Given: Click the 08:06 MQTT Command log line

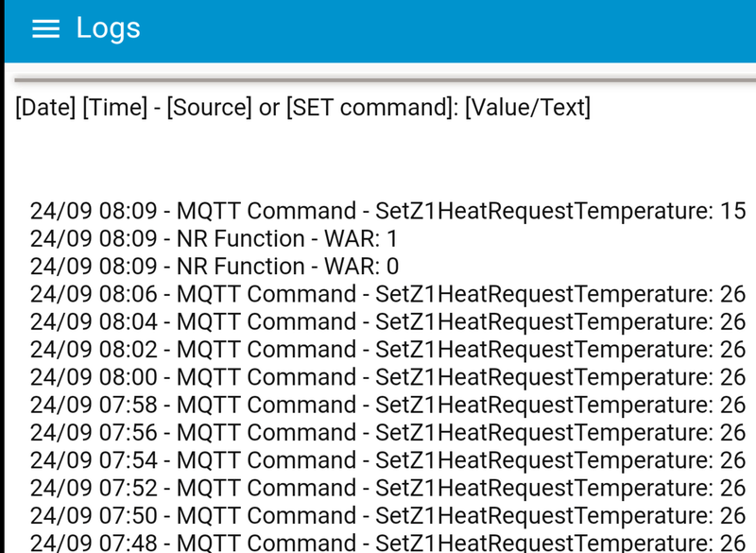Looking at the screenshot, I should point(387,294).
